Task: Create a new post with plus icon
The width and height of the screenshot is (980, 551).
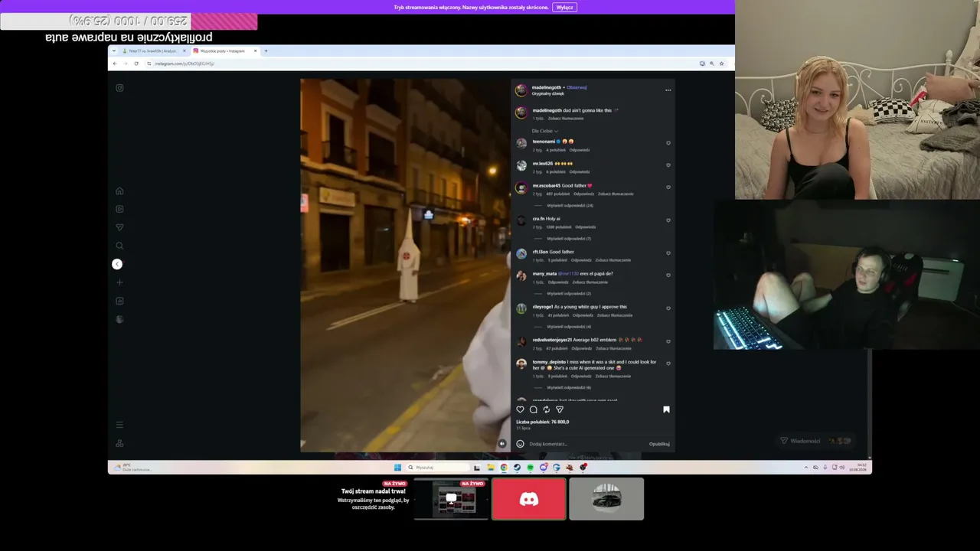Action: (119, 282)
